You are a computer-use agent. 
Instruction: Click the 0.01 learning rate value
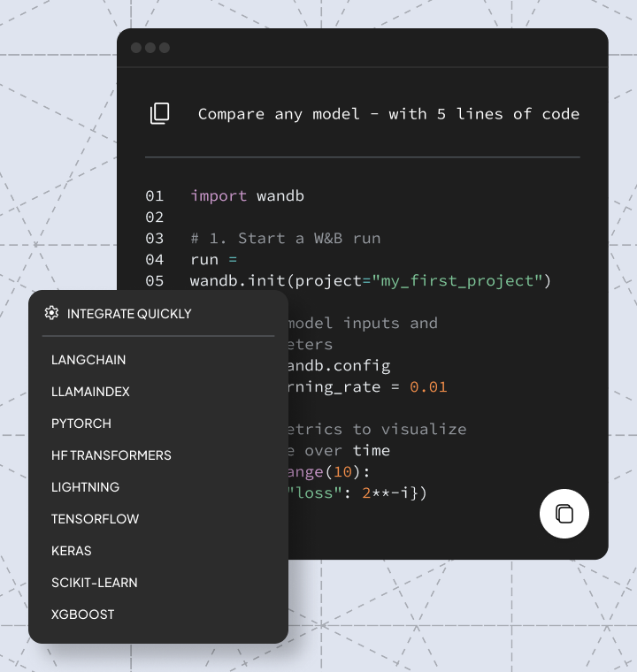tap(428, 387)
